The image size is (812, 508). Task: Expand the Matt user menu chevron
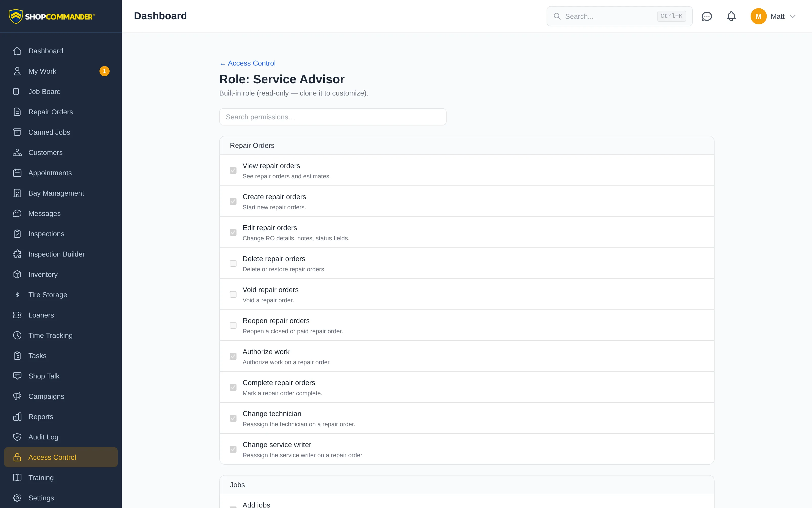point(793,17)
